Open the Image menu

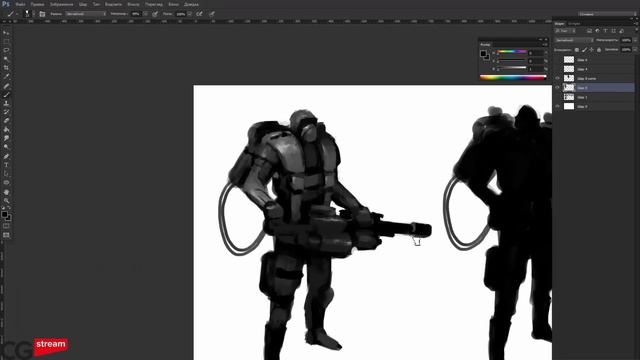(62, 4)
